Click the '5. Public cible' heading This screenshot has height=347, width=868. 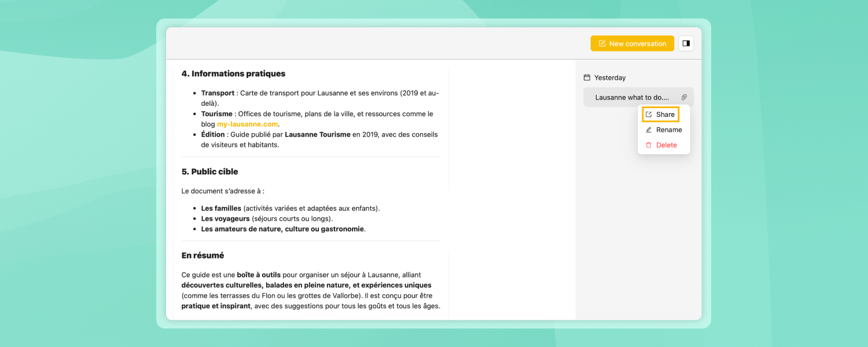(x=209, y=172)
